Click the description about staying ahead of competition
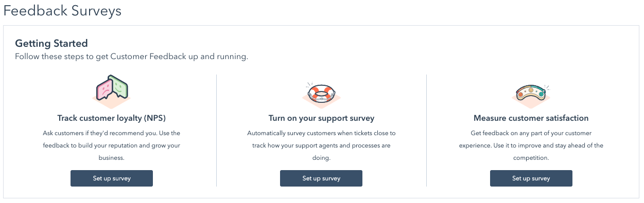The height and width of the screenshot is (203, 644). [x=531, y=145]
